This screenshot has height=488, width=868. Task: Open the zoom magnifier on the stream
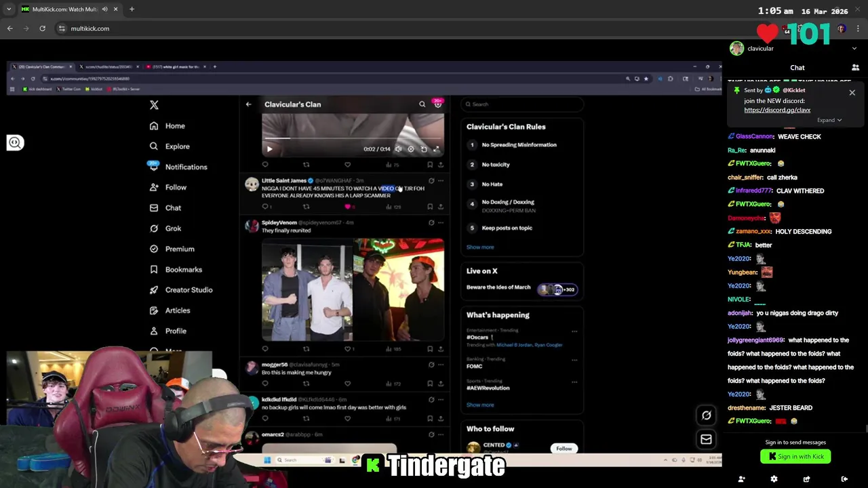(15, 142)
